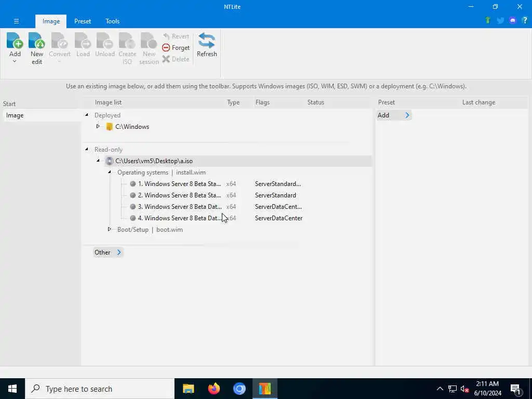Expand the Other button chevron
The height and width of the screenshot is (399, 532).
coord(119,252)
